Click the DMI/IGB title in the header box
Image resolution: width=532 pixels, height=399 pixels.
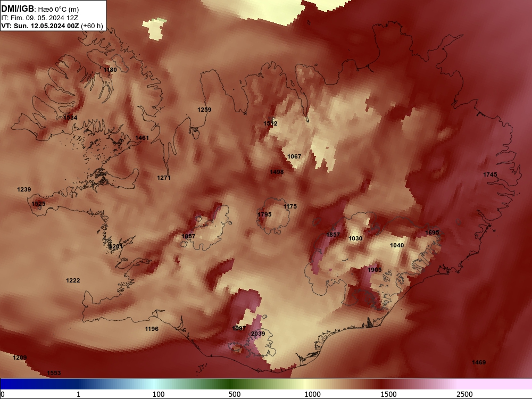pyautogui.click(x=18, y=9)
